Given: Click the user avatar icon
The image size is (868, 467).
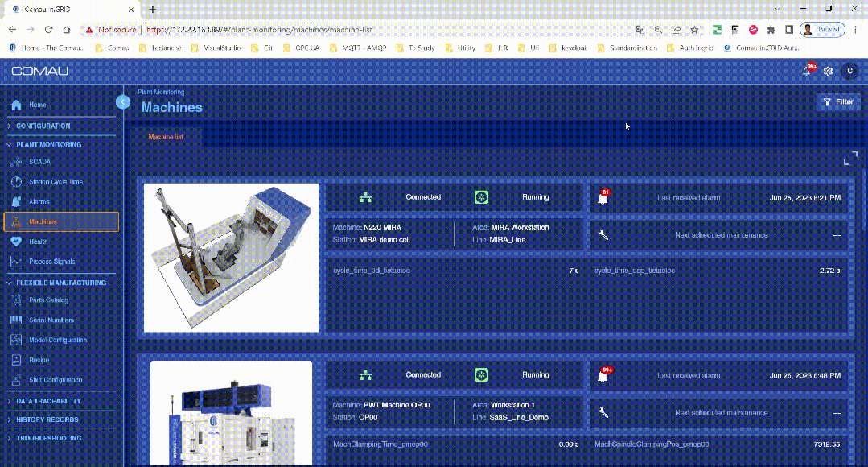Looking at the screenshot, I should click(x=849, y=71).
